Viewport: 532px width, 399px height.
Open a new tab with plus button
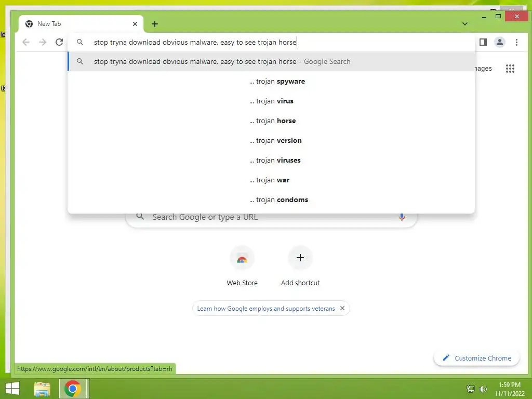click(x=155, y=24)
